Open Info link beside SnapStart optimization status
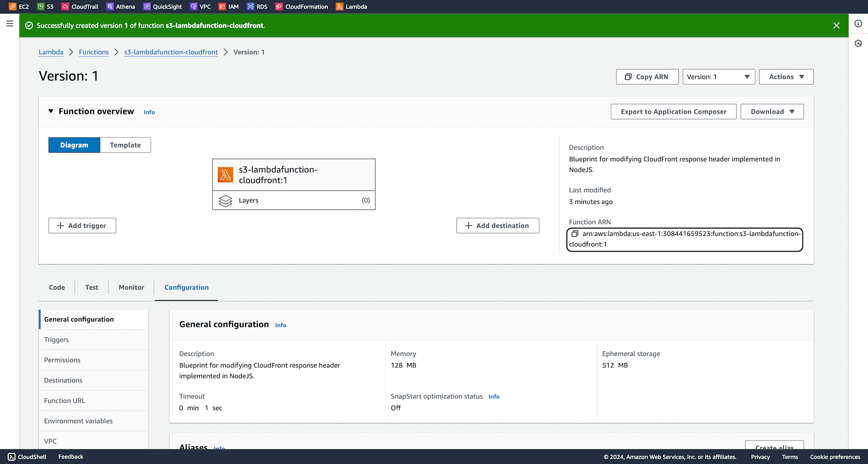 [x=494, y=397]
